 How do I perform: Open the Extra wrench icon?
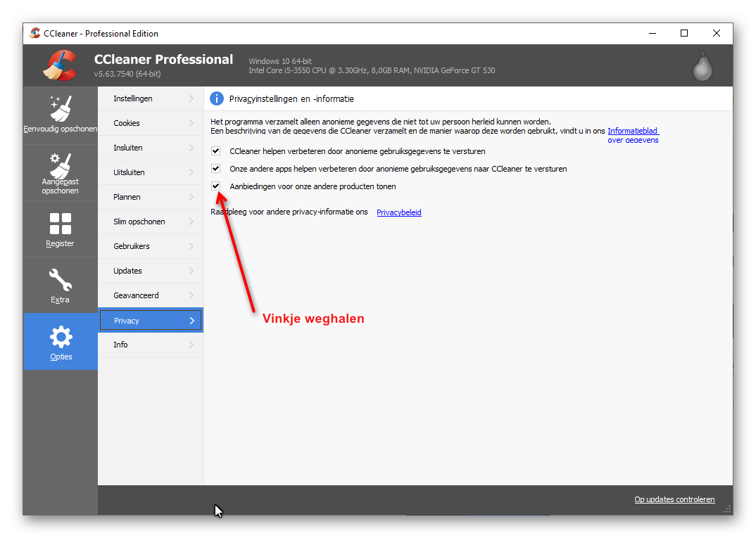tap(61, 280)
